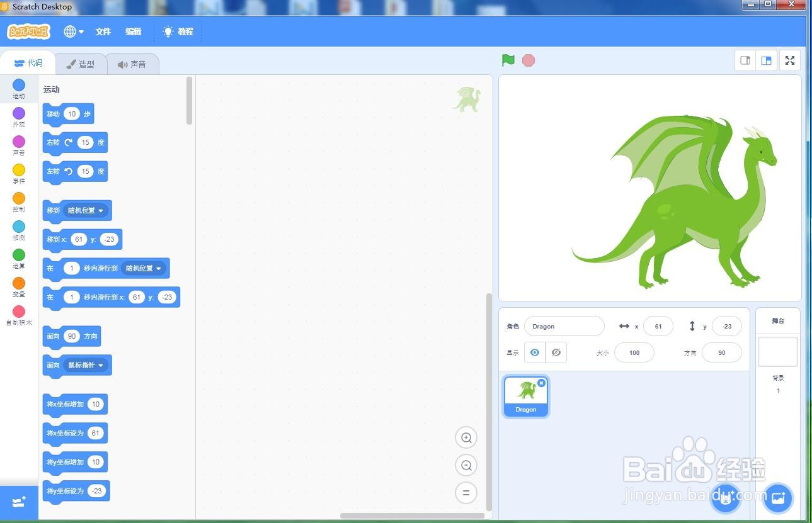The width and height of the screenshot is (812, 523).
Task: Hide the sprite with crossed-eye button
Action: point(556,352)
